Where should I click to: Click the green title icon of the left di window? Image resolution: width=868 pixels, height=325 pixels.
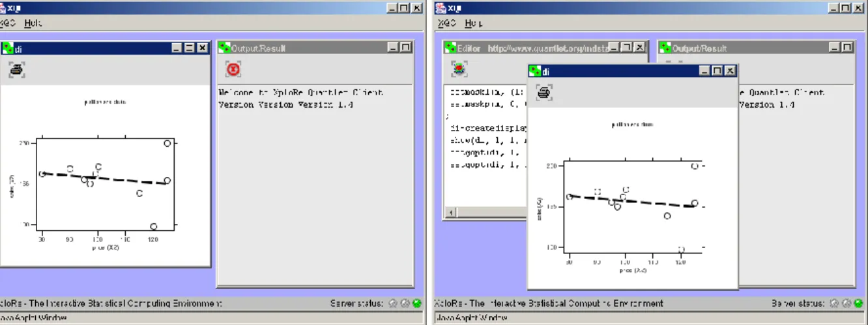pos(8,48)
